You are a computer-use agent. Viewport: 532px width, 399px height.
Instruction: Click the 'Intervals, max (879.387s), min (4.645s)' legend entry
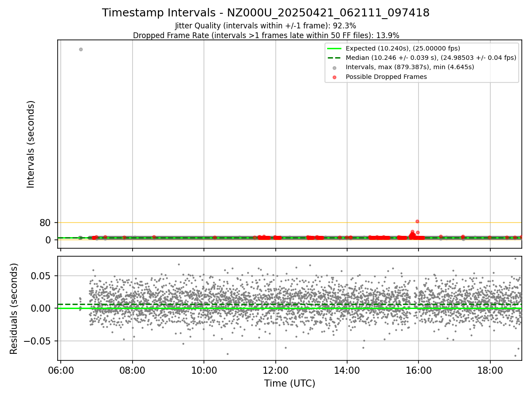click(410, 67)
